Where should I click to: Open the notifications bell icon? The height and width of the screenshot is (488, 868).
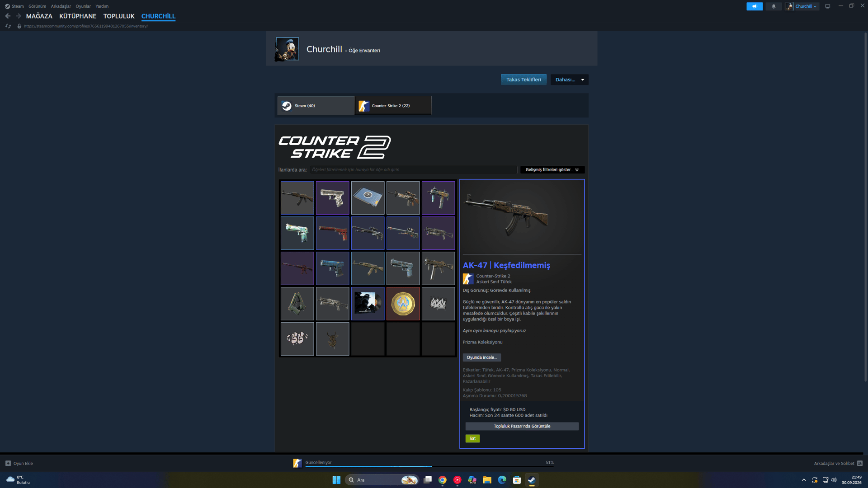774,6
